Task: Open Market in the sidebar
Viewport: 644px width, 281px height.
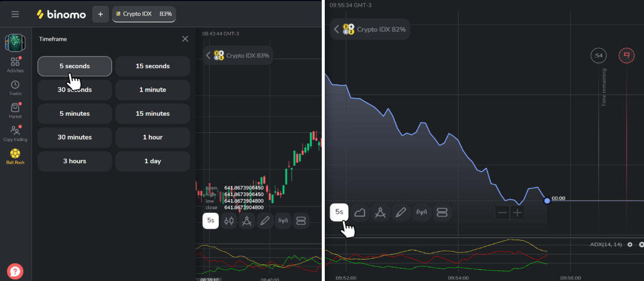Action: (15, 111)
